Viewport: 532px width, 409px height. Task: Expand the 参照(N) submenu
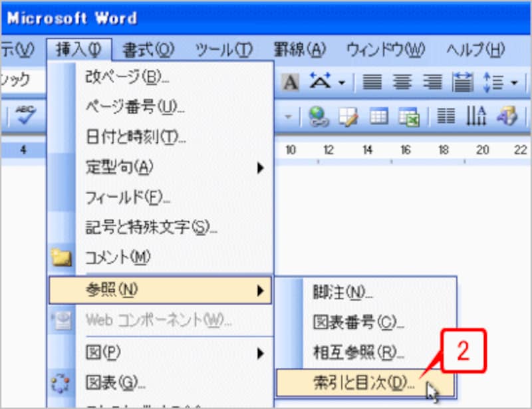(x=160, y=290)
